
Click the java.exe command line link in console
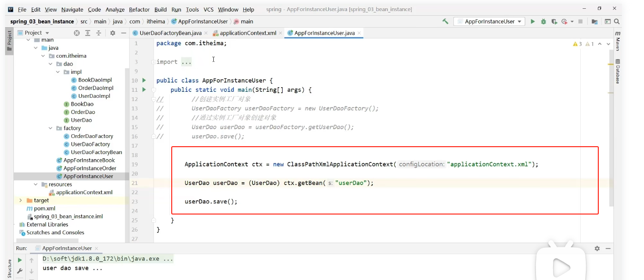point(108,259)
